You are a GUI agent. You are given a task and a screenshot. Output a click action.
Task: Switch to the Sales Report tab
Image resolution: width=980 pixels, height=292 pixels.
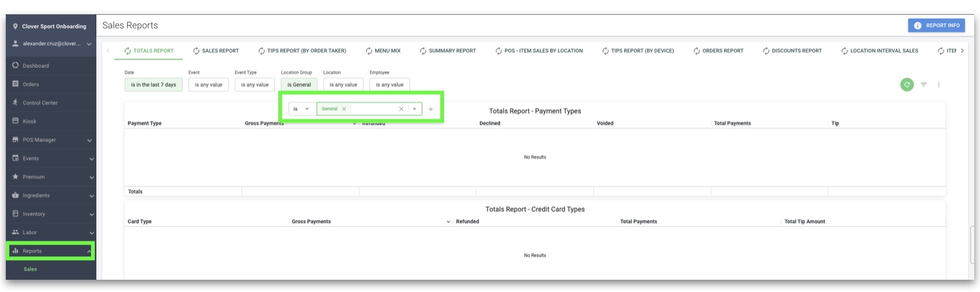[216, 50]
